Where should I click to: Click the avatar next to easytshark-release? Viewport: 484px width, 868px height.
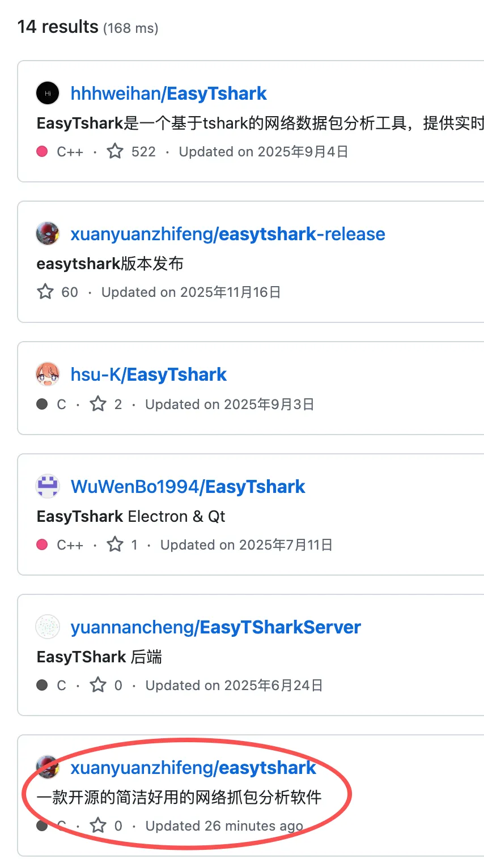(48, 233)
